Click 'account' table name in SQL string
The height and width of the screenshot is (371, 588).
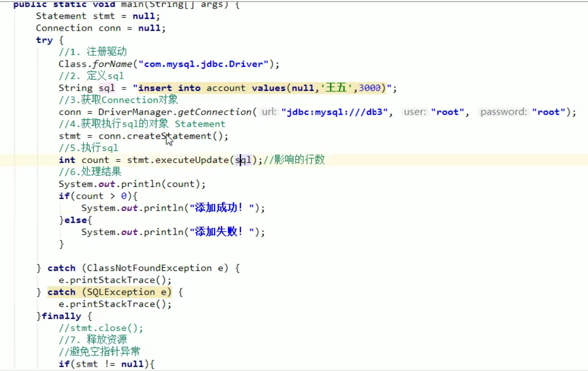[226, 88]
